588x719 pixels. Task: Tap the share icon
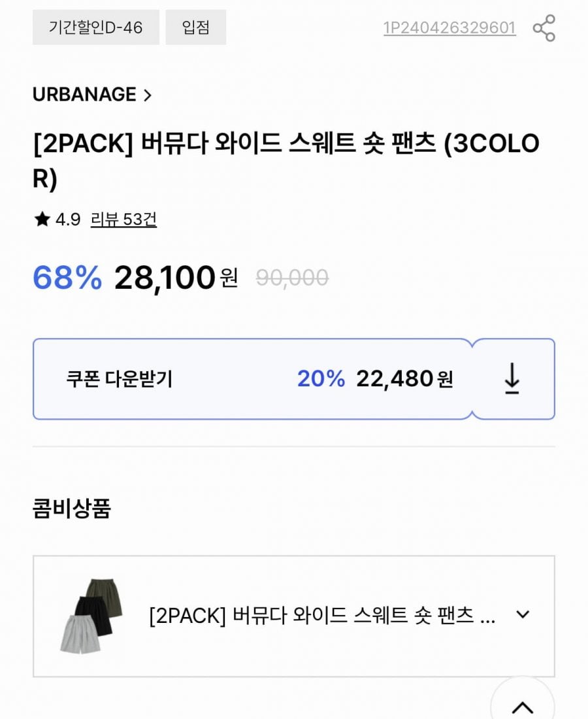pyautogui.click(x=544, y=28)
